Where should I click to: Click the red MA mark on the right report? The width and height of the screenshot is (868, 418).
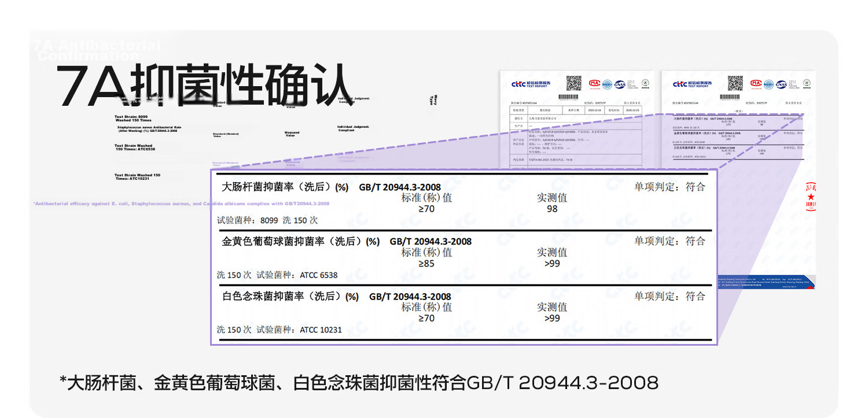pyautogui.click(x=756, y=84)
